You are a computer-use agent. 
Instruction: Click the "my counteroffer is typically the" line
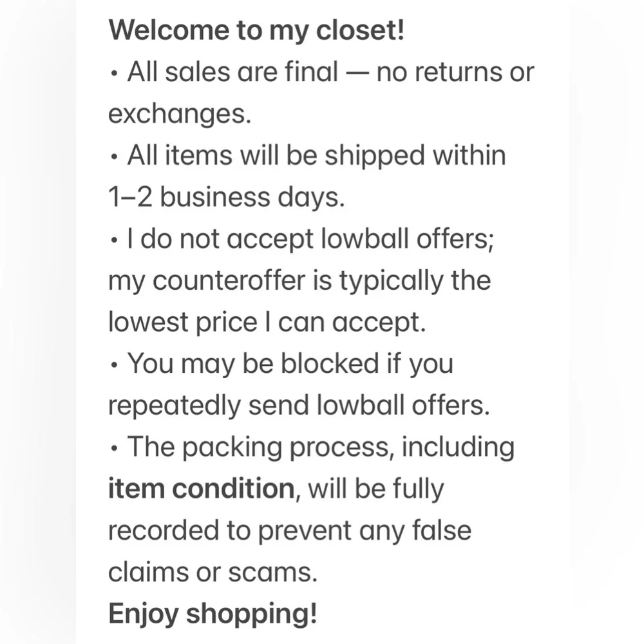tap(299, 281)
